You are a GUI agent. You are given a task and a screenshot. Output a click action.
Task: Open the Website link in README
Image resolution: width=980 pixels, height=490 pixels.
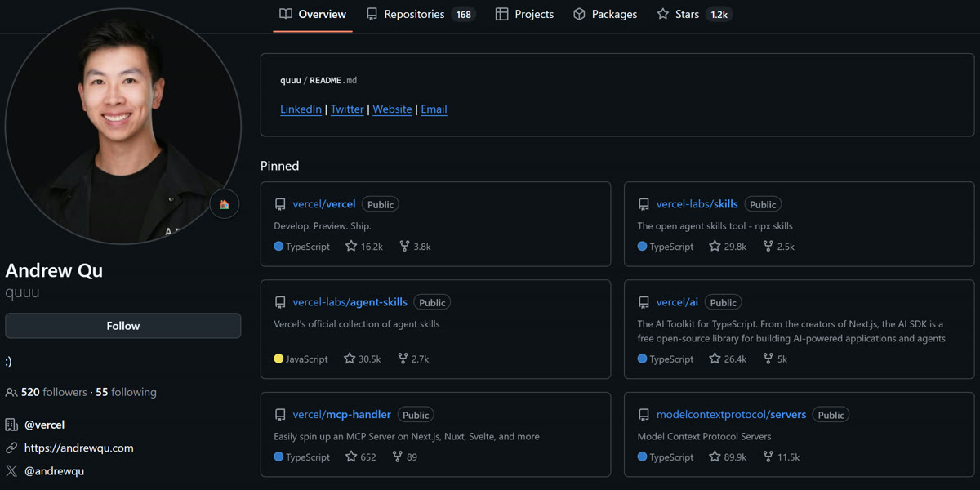point(392,109)
